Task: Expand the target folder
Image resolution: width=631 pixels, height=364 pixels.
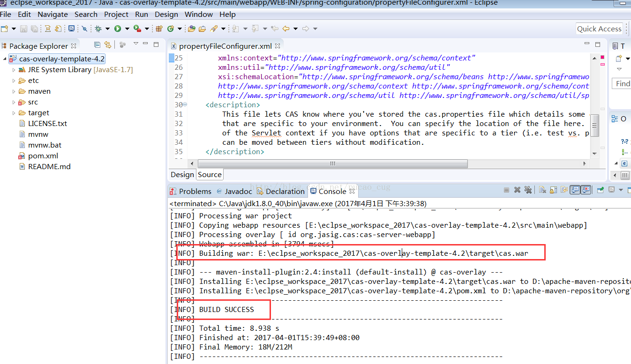Action: click(x=14, y=113)
